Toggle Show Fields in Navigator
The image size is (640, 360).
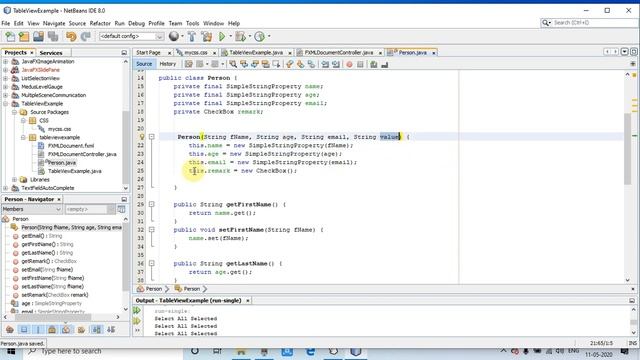tap(24, 329)
